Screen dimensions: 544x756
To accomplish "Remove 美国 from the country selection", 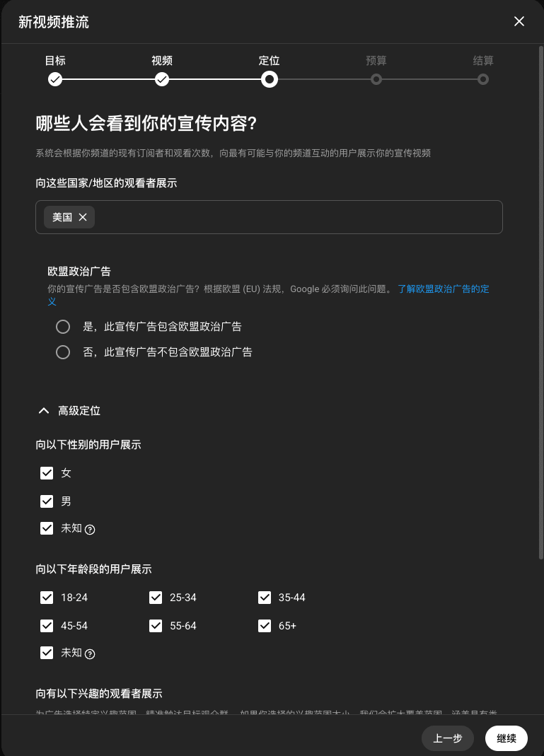I will pyautogui.click(x=83, y=217).
